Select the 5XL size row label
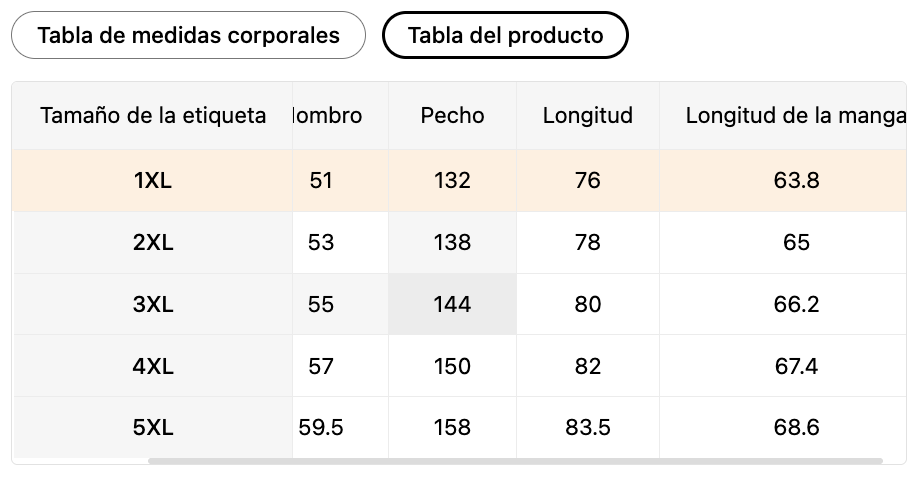 tap(153, 427)
